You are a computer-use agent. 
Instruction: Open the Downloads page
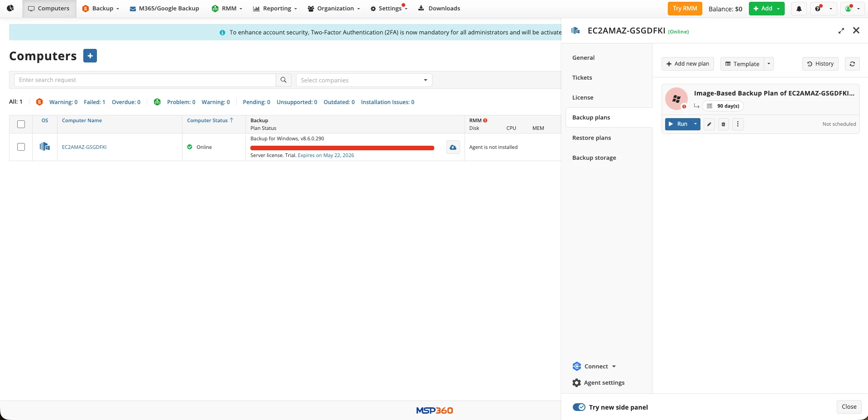tap(439, 9)
